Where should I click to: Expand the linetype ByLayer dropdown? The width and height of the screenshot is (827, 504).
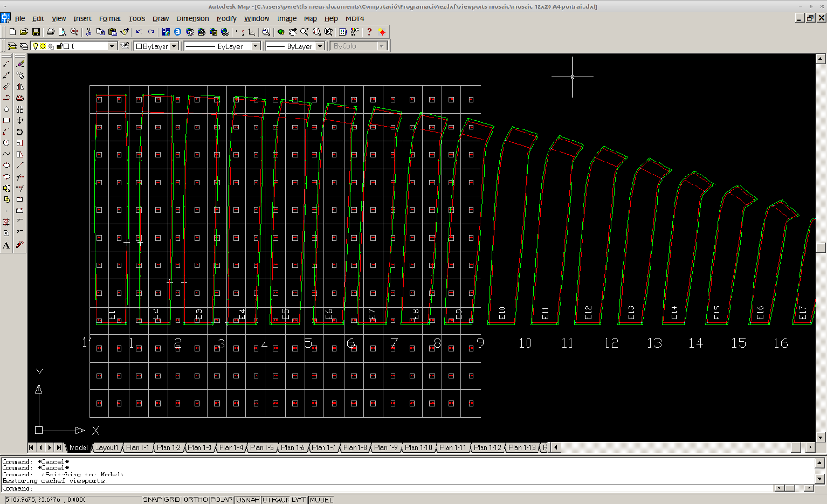click(255, 47)
